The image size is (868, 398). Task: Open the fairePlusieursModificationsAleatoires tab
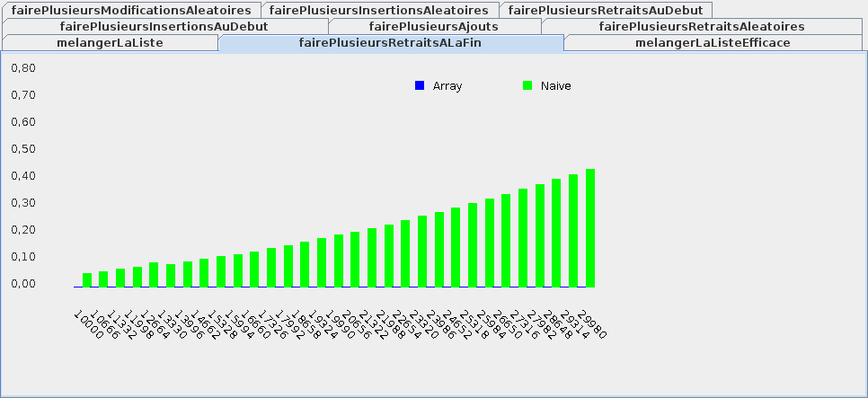click(131, 10)
